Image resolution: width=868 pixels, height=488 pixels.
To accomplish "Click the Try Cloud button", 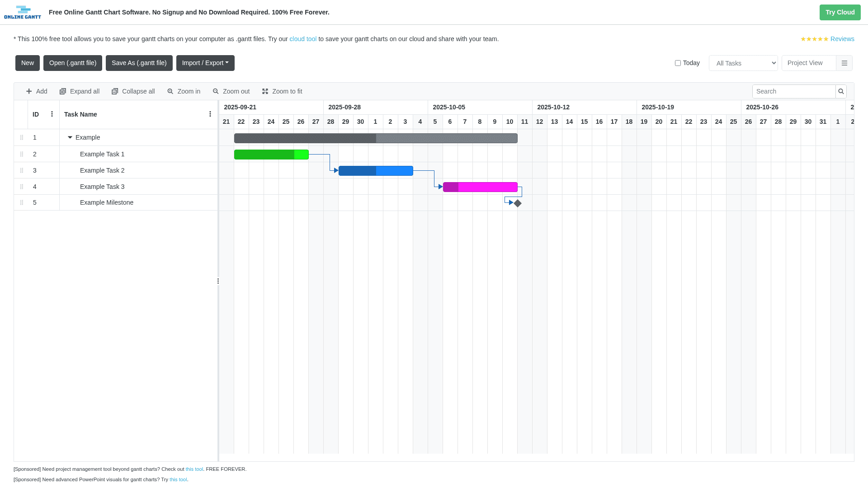I will point(840,12).
